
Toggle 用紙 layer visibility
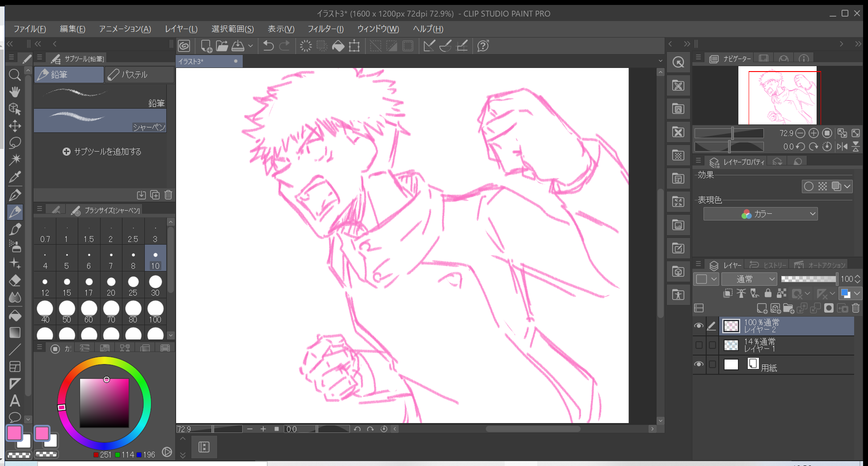click(699, 364)
